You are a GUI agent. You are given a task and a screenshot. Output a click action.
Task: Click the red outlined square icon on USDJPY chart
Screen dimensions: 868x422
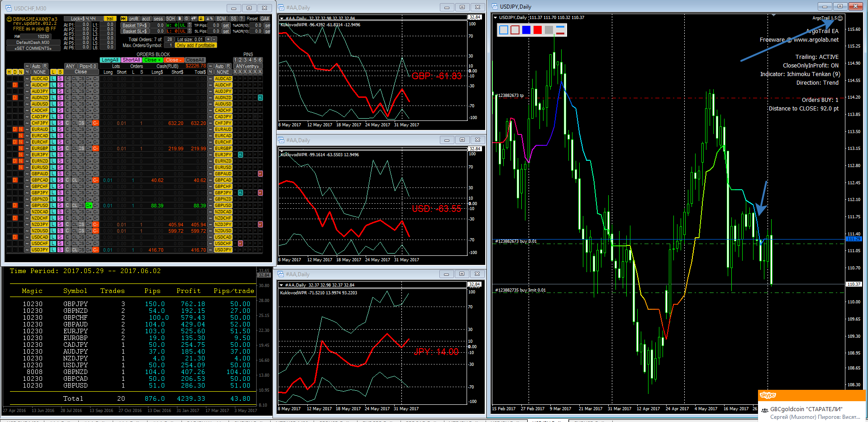[515, 30]
